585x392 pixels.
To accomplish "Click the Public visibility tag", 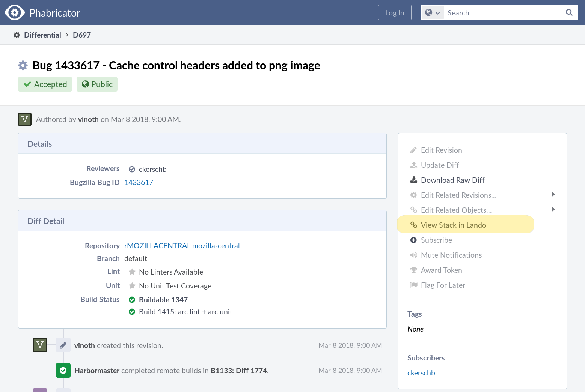I will pyautogui.click(x=97, y=84).
